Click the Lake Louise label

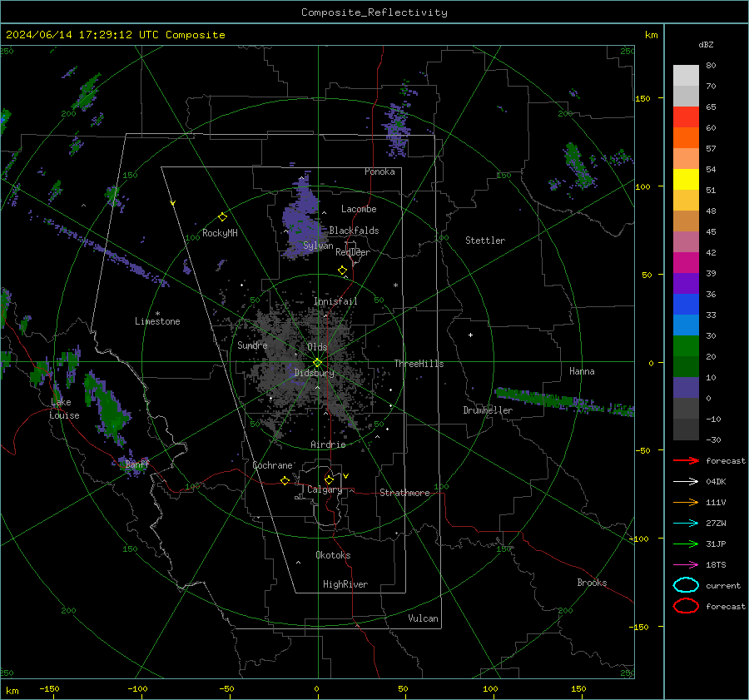[64, 409]
